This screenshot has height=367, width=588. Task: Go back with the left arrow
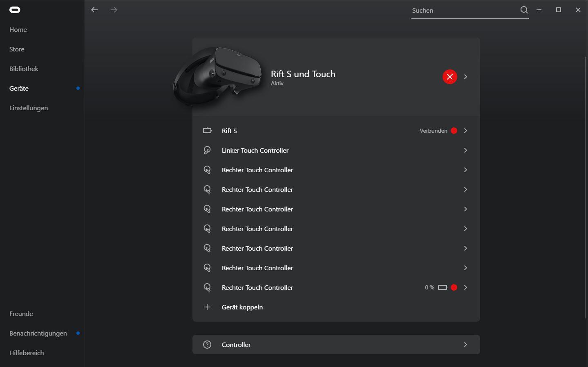tap(94, 10)
